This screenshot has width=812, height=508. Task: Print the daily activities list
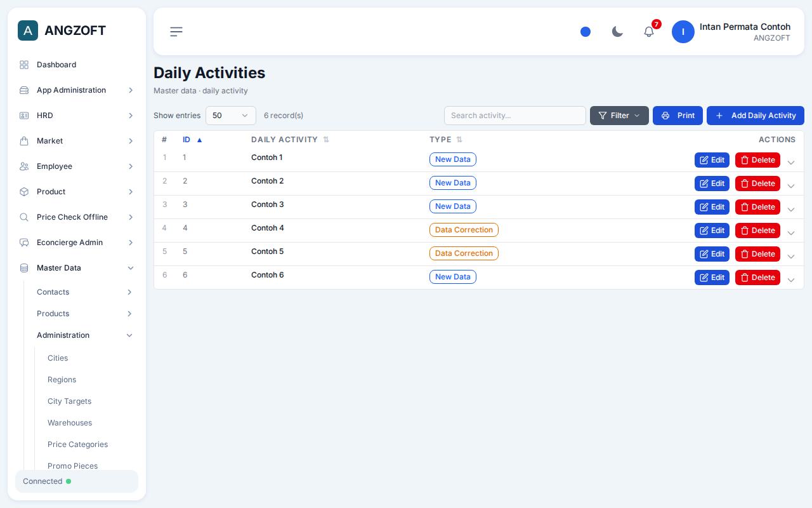678,116
